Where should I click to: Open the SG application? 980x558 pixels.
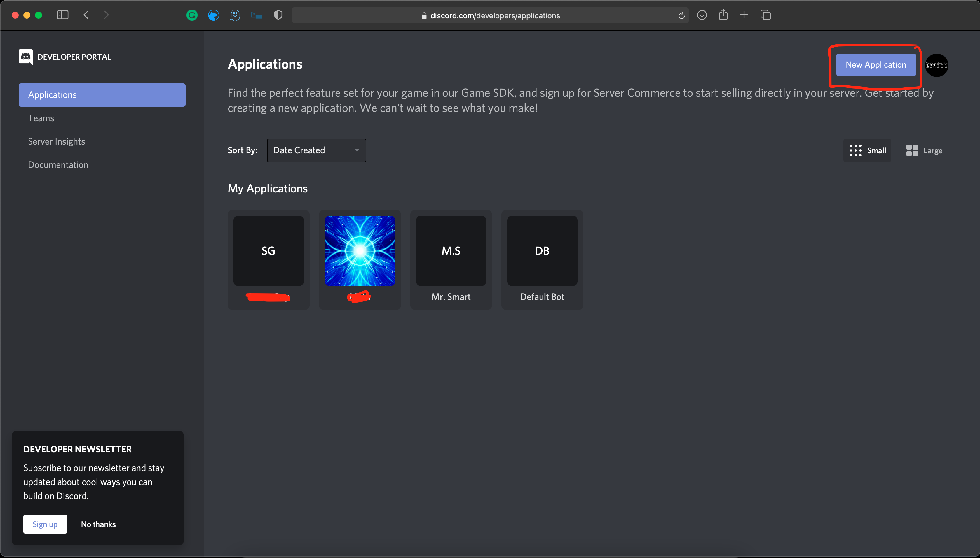[268, 259]
